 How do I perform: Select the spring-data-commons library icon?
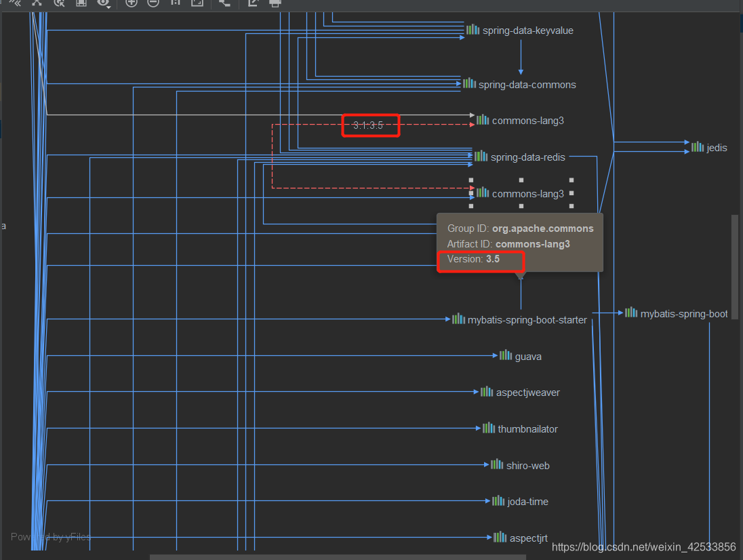point(469,83)
